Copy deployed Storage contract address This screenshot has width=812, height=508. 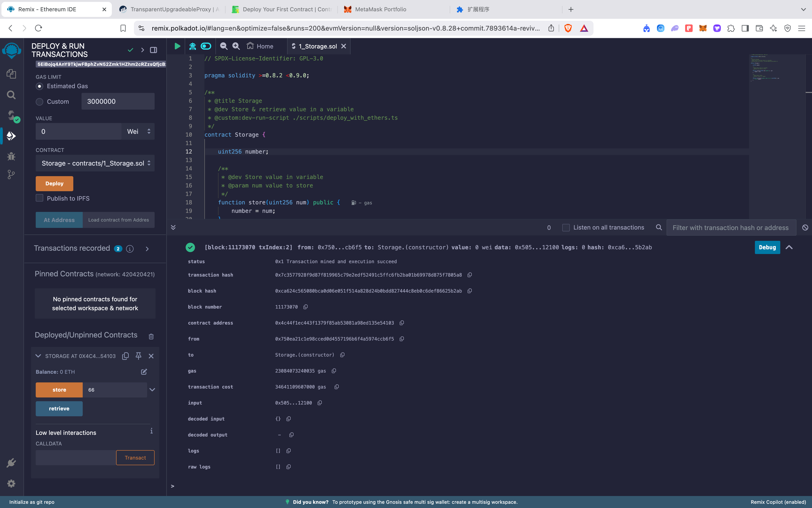[x=125, y=356]
